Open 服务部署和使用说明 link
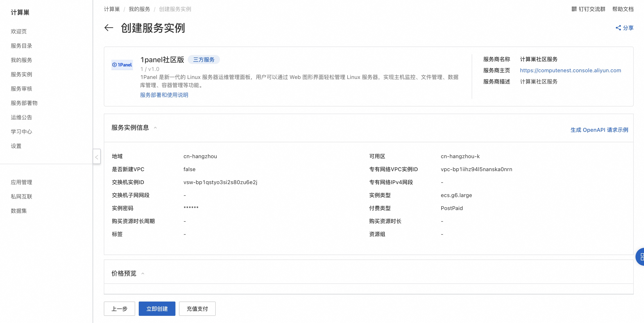Viewport: 644px width, 323px height. tap(164, 95)
